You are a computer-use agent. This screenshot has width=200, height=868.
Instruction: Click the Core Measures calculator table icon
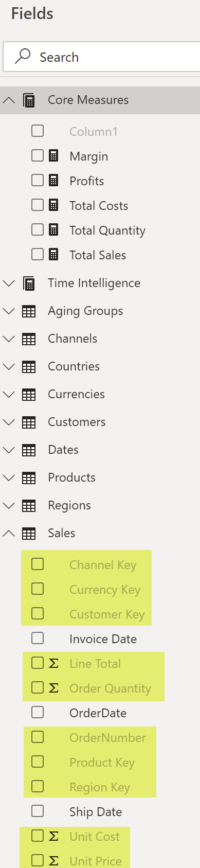tap(29, 100)
